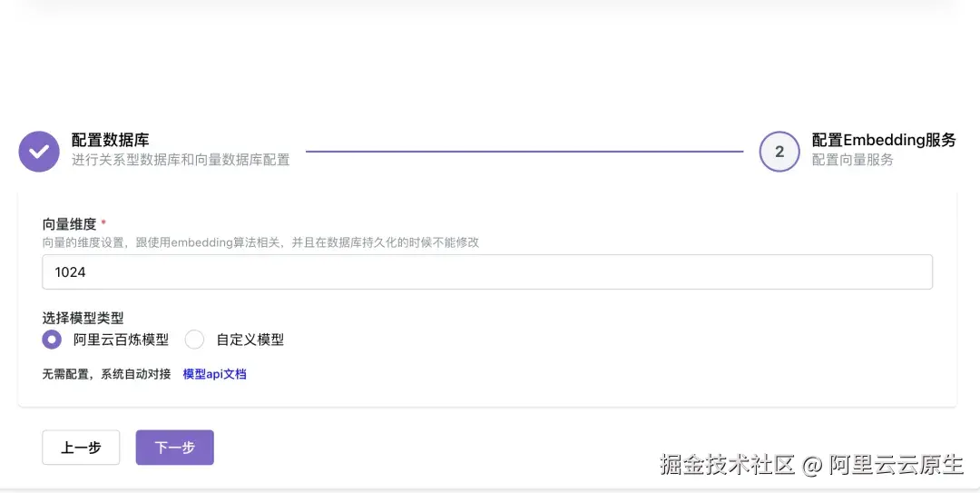Click the 配置Embedding服务 step title

coord(884,140)
